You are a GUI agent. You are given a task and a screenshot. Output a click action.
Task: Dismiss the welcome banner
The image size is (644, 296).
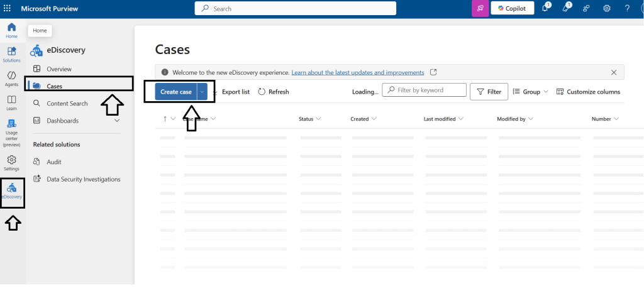[x=614, y=72]
